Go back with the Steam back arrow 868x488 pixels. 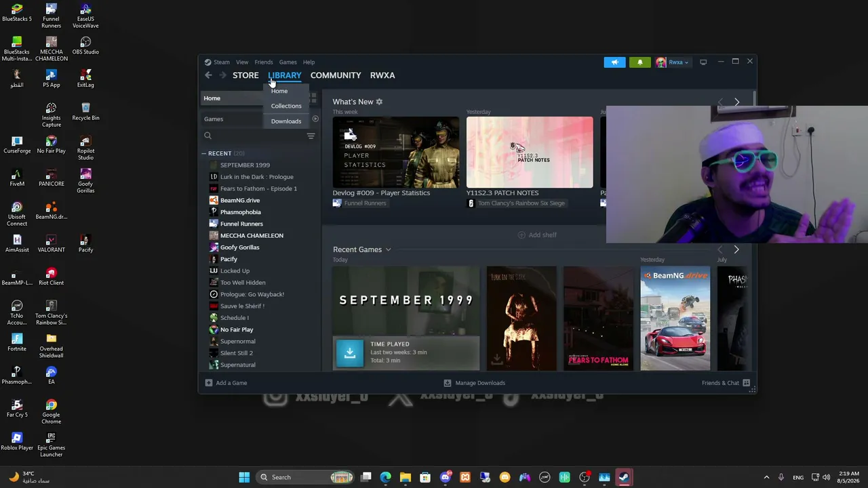208,75
